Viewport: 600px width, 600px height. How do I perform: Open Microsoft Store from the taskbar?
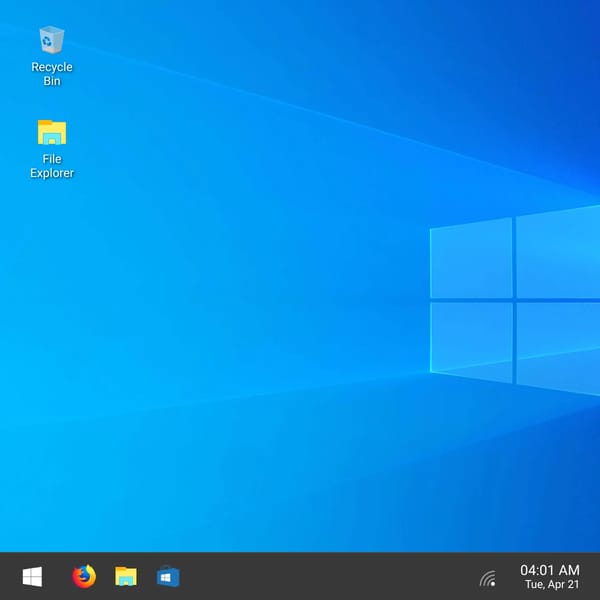168,577
